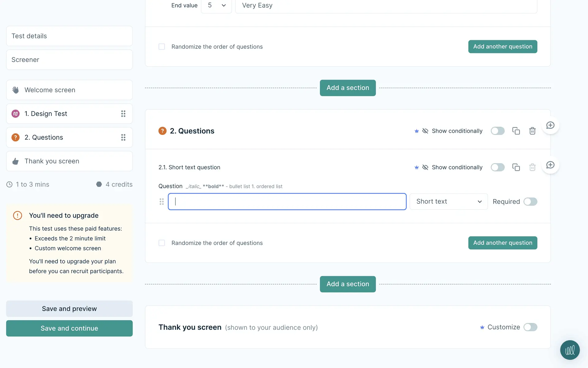The height and width of the screenshot is (368, 588).
Task: Click drag handle on 2. Questions sidebar item
Action: (x=123, y=137)
